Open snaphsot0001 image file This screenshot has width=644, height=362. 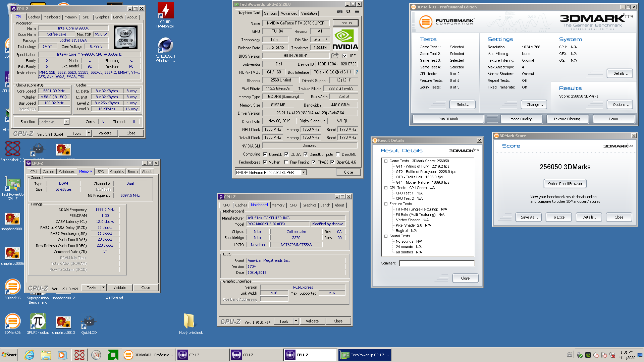point(13,221)
